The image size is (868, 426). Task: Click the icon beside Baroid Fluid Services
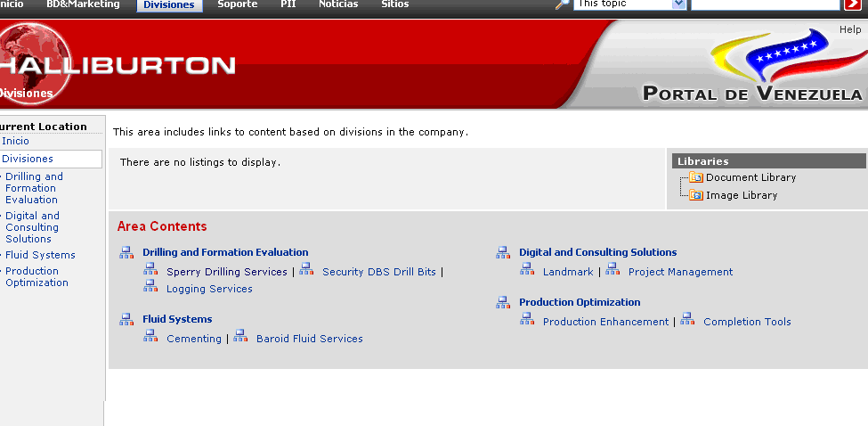[240, 336]
